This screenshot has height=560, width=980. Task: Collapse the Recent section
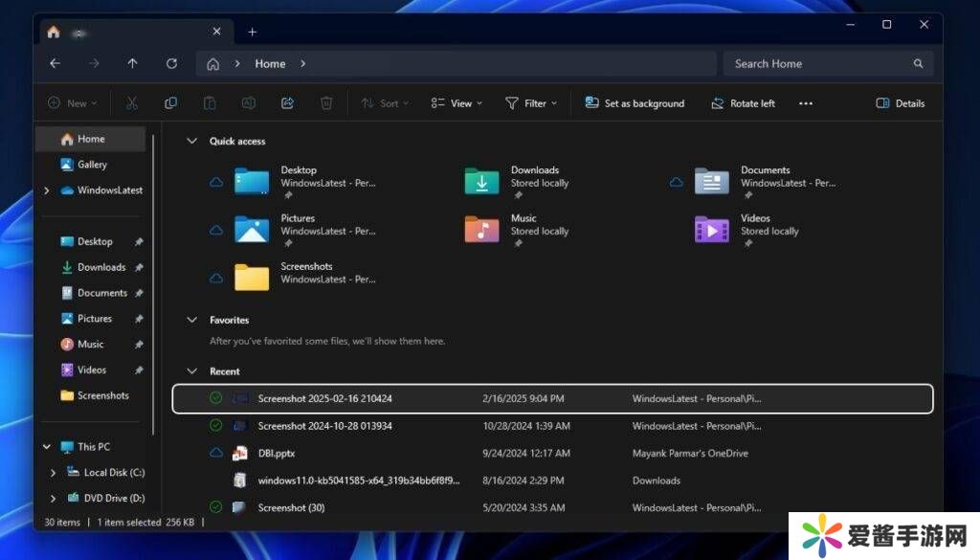(191, 371)
